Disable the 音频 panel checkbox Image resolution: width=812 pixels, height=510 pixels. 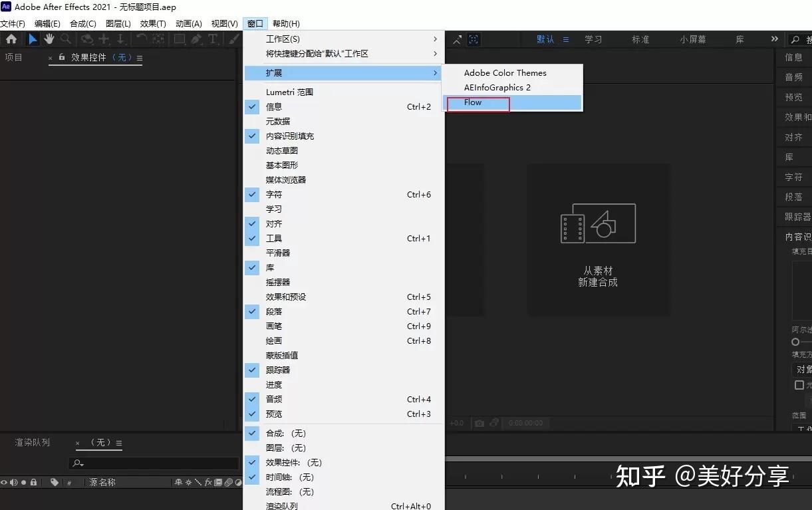252,399
